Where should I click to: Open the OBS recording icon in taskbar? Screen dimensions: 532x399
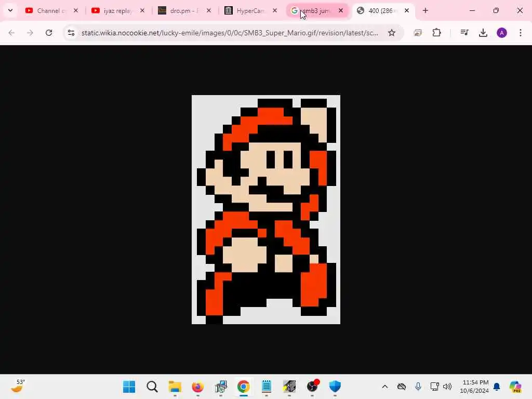[312, 387]
